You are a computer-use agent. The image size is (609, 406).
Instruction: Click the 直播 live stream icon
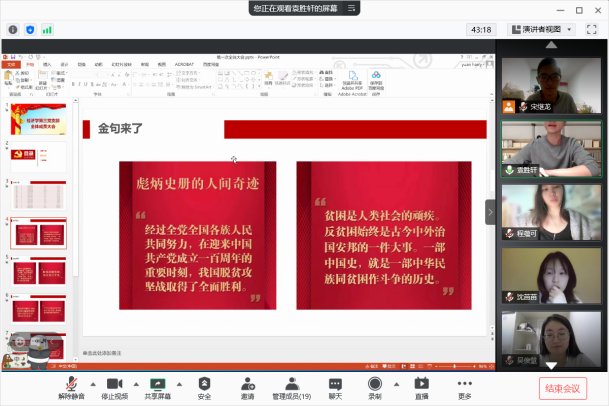pyautogui.click(x=422, y=384)
